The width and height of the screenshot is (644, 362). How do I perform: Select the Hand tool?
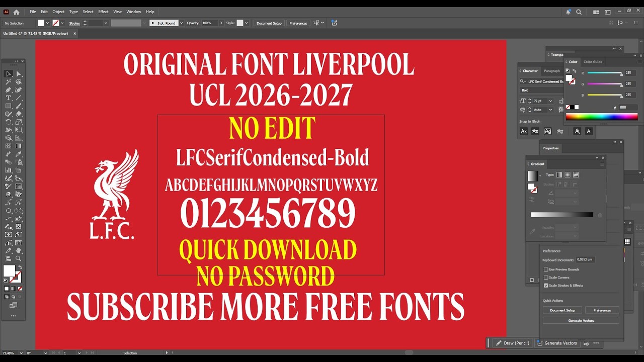coord(19,250)
